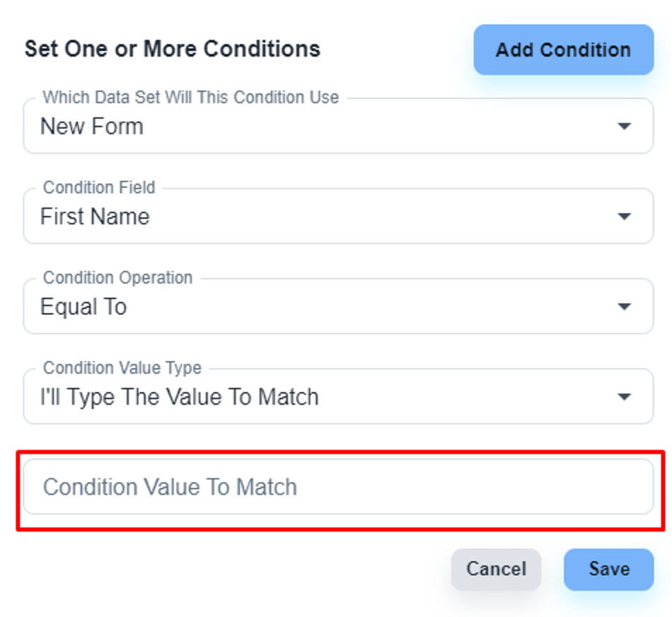This screenshot has height=617, width=672.
Task: Click the Condition Field dropdown arrow
Action: (x=624, y=217)
